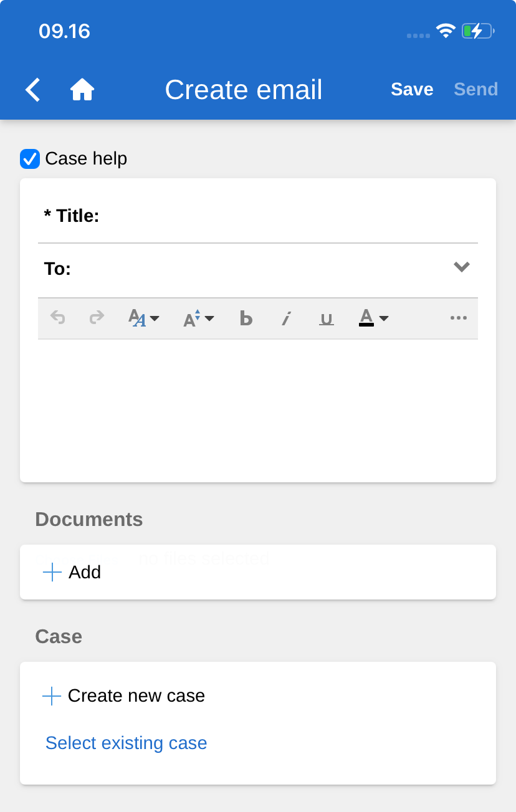
Task: Undo last edit in toolbar
Action: [x=58, y=318]
